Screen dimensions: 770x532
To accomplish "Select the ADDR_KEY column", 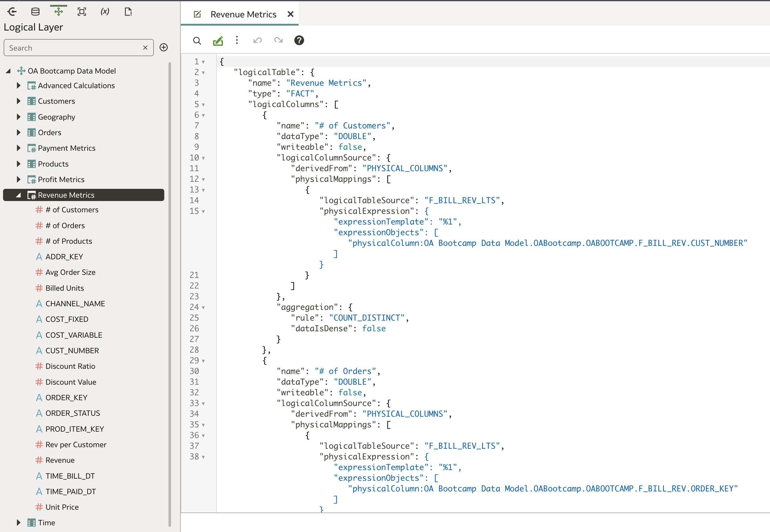I will [64, 257].
